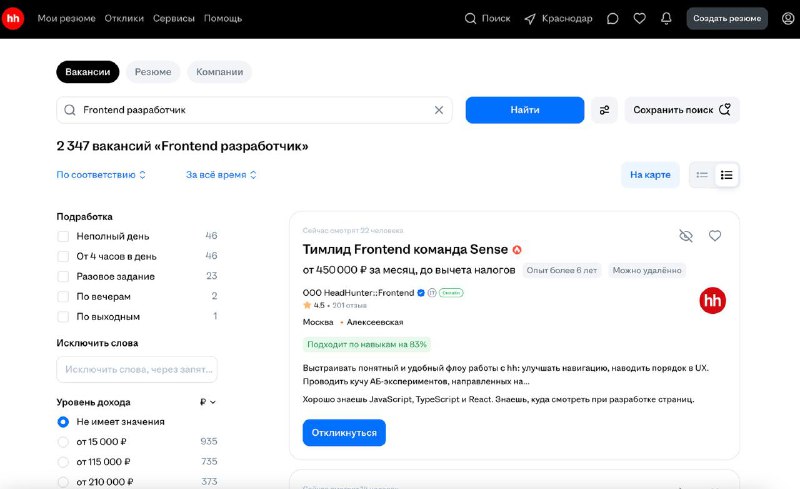Check the По вечерам checkbox
Screen dimensions: 800x489
click(x=63, y=297)
